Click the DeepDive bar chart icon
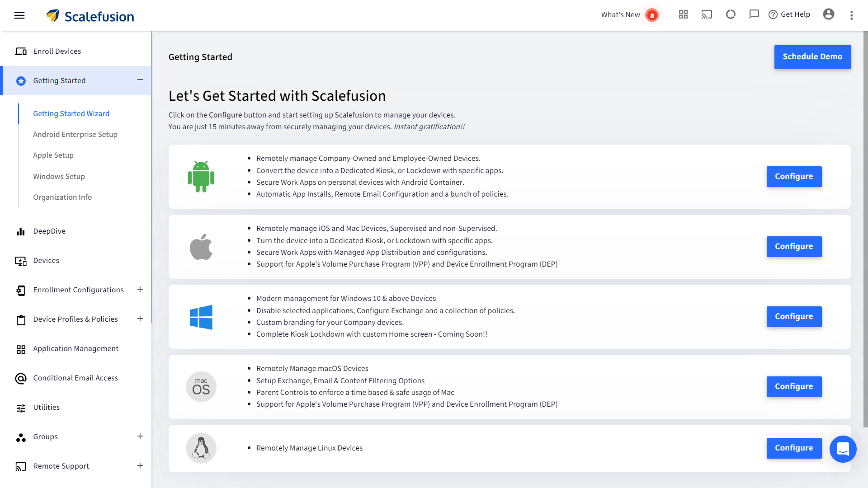This screenshot has width=868, height=488. (x=21, y=231)
